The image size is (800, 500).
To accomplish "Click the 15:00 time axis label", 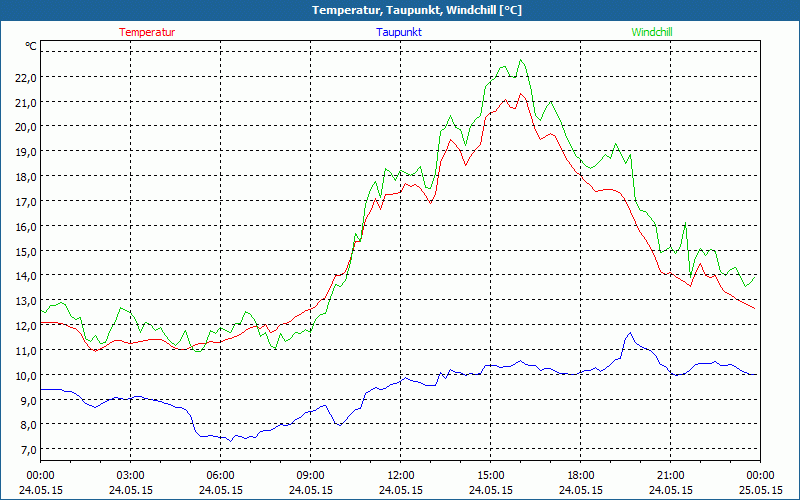I will pos(491,476).
